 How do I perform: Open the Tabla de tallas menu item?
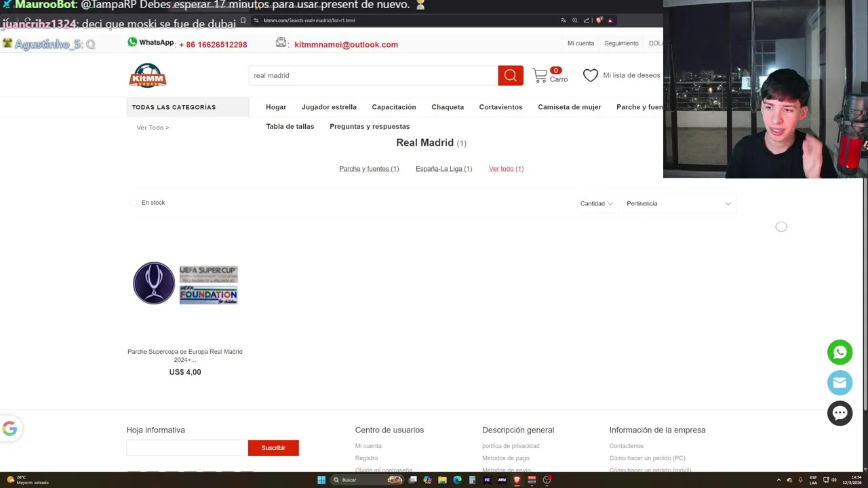tap(290, 126)
